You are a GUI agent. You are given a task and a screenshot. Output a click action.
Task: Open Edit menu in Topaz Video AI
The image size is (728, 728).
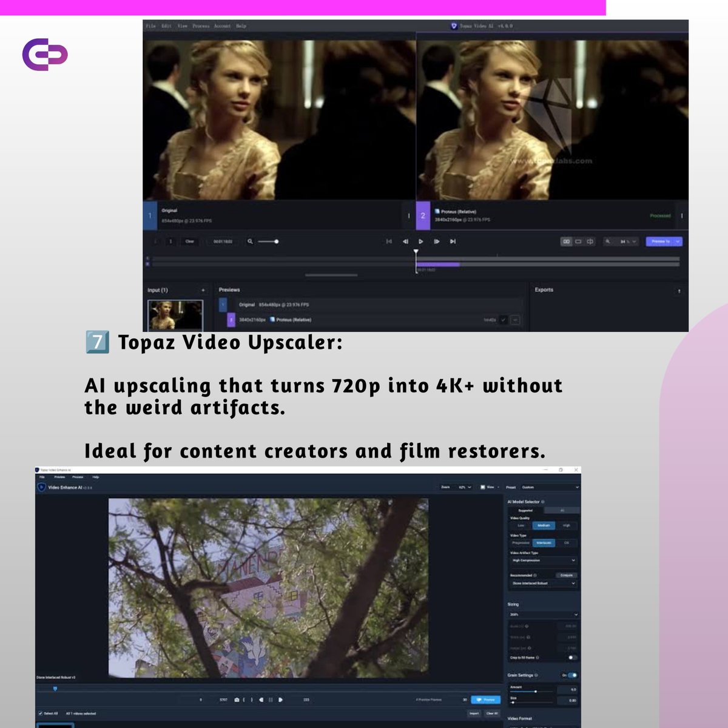166,26
